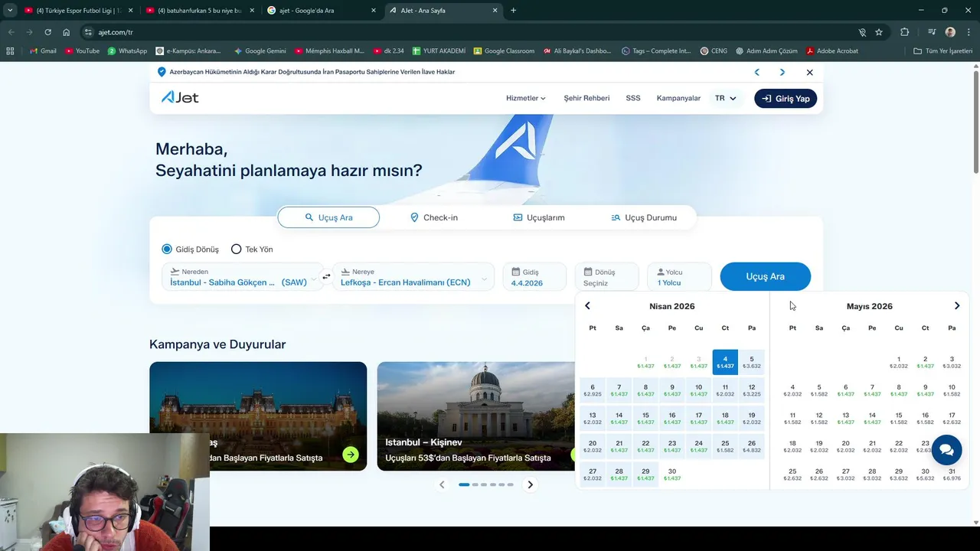This screenshot has width=980, height=551.
Task: Click the Gidiş departure date field
Action: (534, 277)
